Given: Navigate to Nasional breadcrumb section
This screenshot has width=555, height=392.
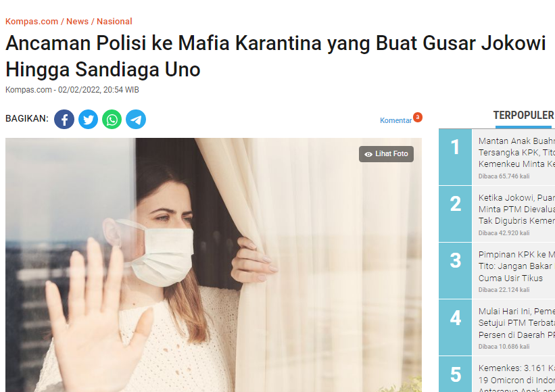Looking at the screenshot, I should tap(114, 21).
